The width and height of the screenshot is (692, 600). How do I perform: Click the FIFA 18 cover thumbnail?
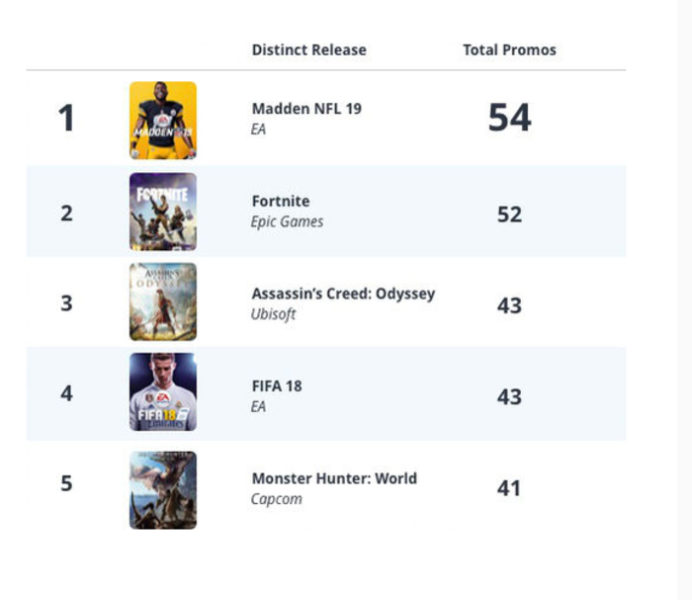point(163,392)
